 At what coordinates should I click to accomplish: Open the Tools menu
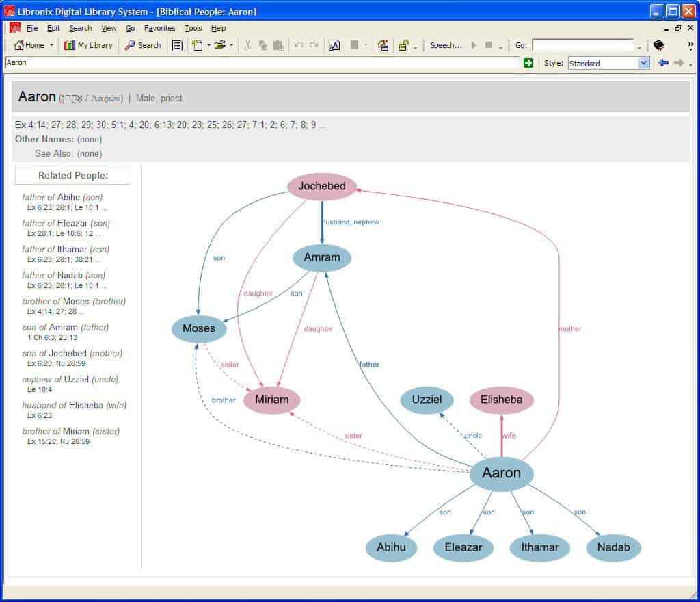point(193,28)
